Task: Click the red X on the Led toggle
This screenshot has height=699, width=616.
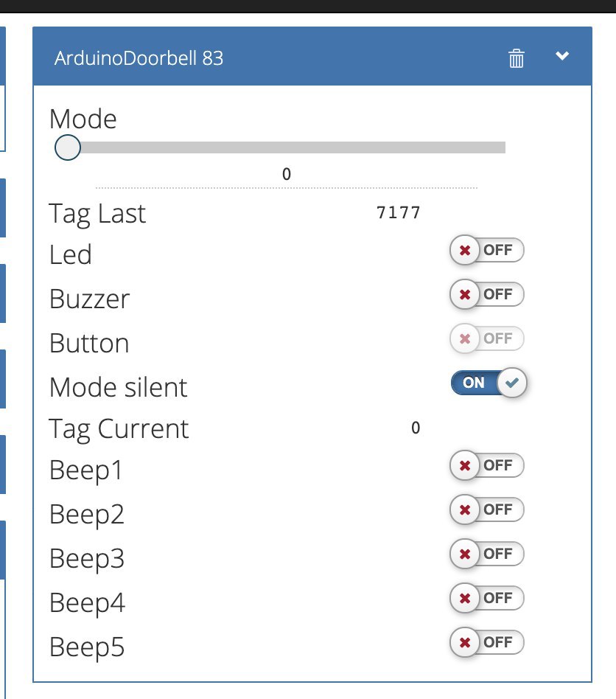Action: click(x=464, y=250)
